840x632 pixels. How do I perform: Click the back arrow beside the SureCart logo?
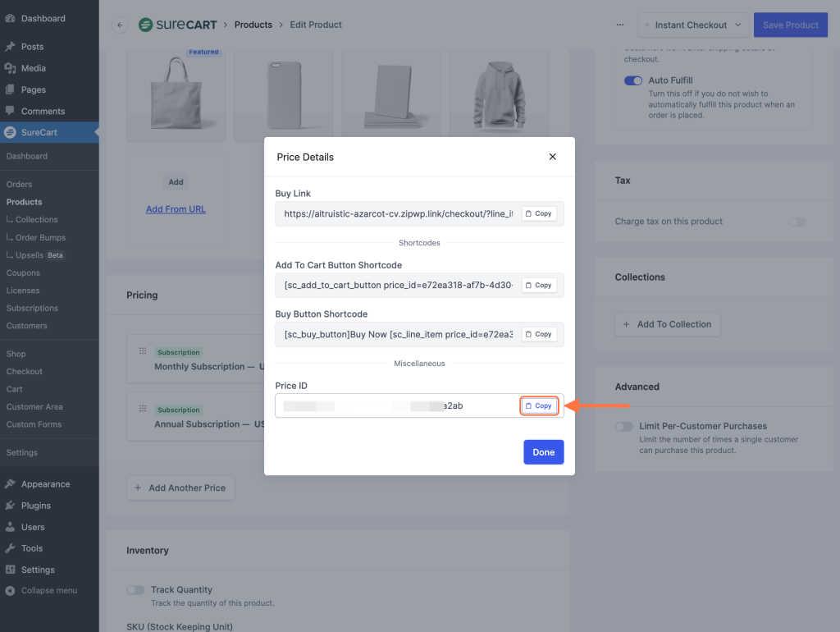click(121, 25)
